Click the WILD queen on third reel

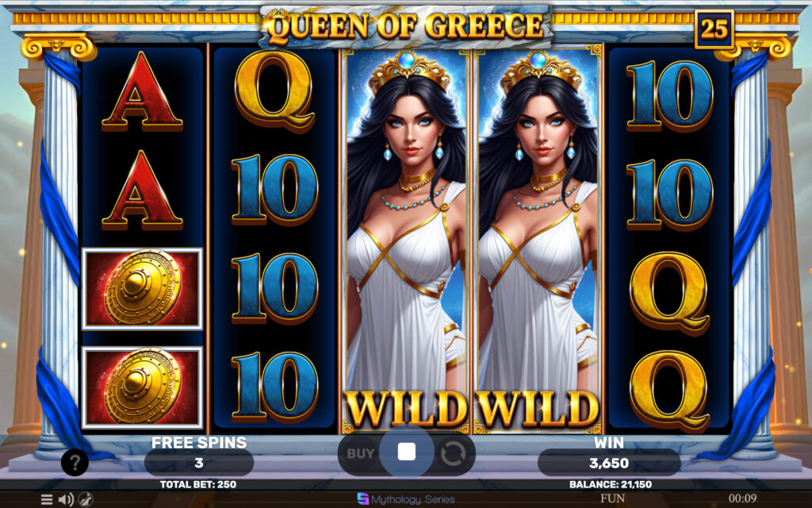pos(406,241)
